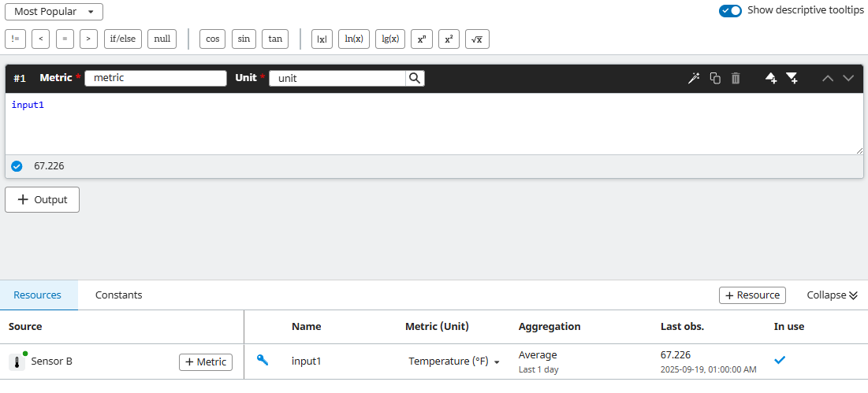Image resolution: width=868 pixels, height=393 pixels.
Task: Click the magic wand icon on output #1
Action: pos(694,78)
